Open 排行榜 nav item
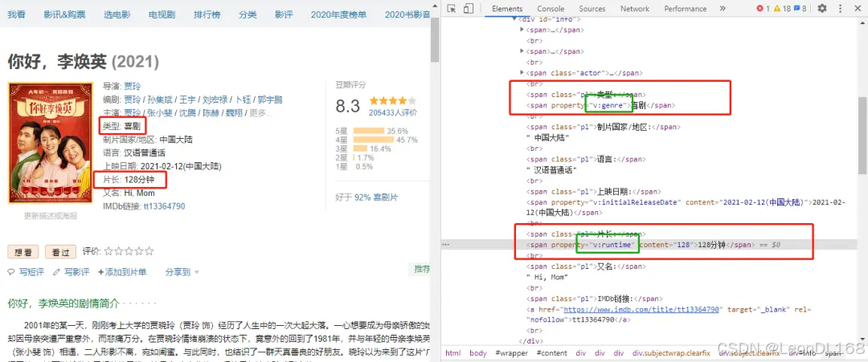 click(207, 14)
